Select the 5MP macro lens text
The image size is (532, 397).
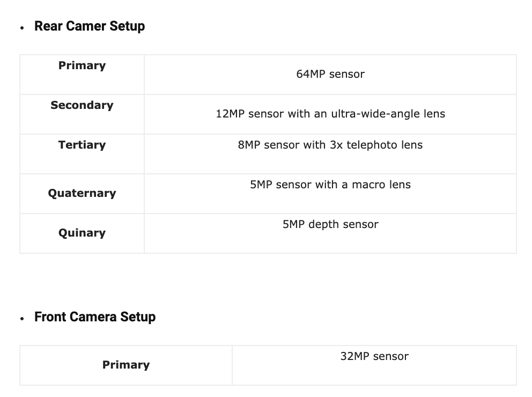pos(330,185)
